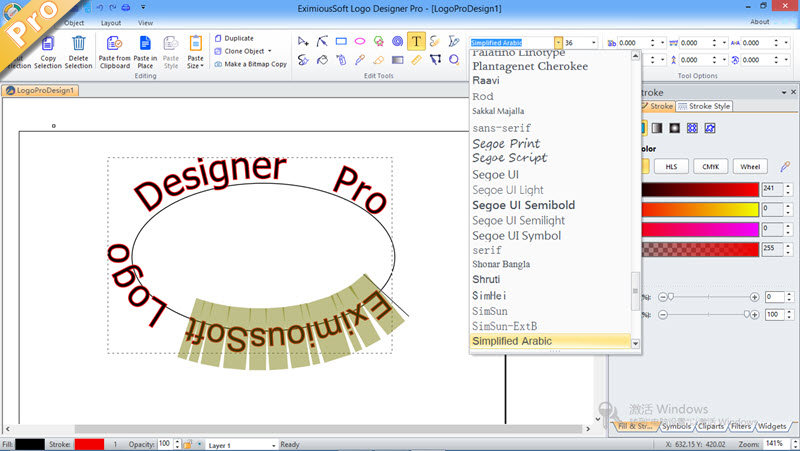Select the calligraphy pen tool

click(x=454, y=41)
